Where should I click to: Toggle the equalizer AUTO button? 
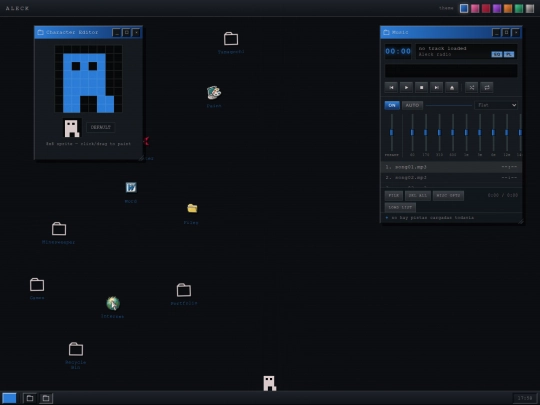point(412,105)
